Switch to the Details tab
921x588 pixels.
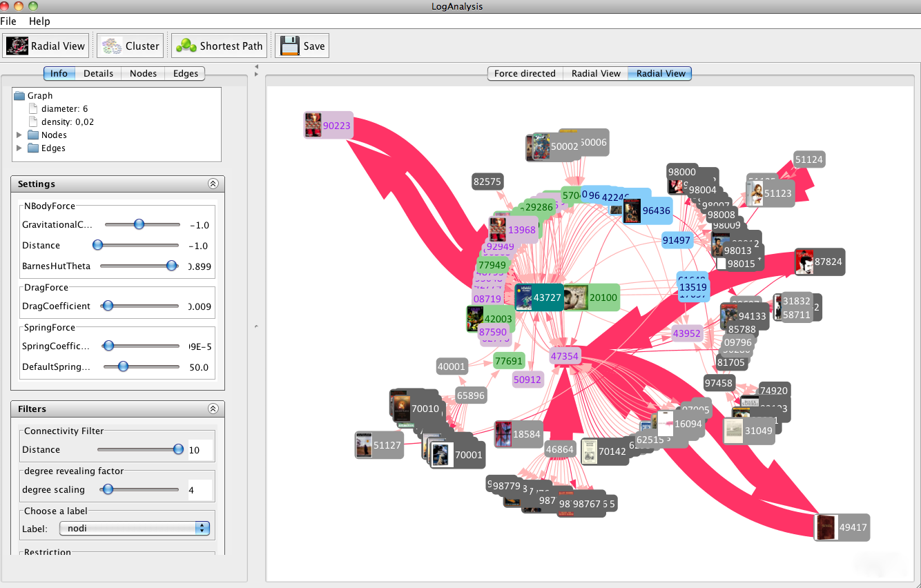tap(99, 73)
